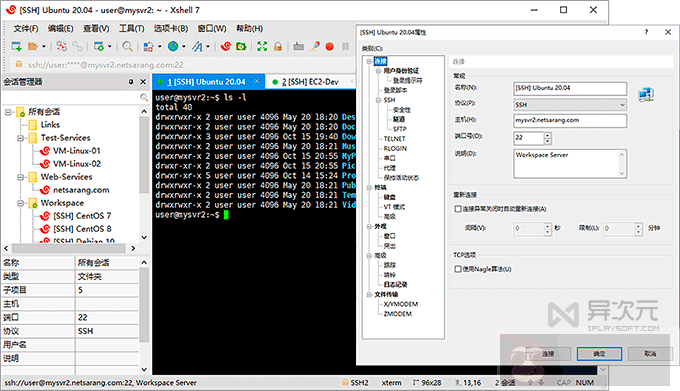This screenshot has height=391, width=680.
Task: Open the 工具(T) menu
Action: (x=131, y=29)
